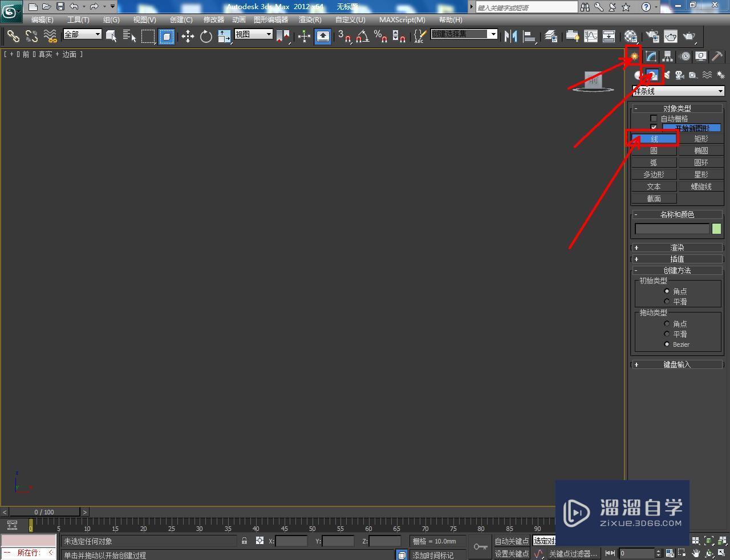Expand the 键盘输入 rollout
Viewport: 730px width, 560px height.
coord(678,364)
